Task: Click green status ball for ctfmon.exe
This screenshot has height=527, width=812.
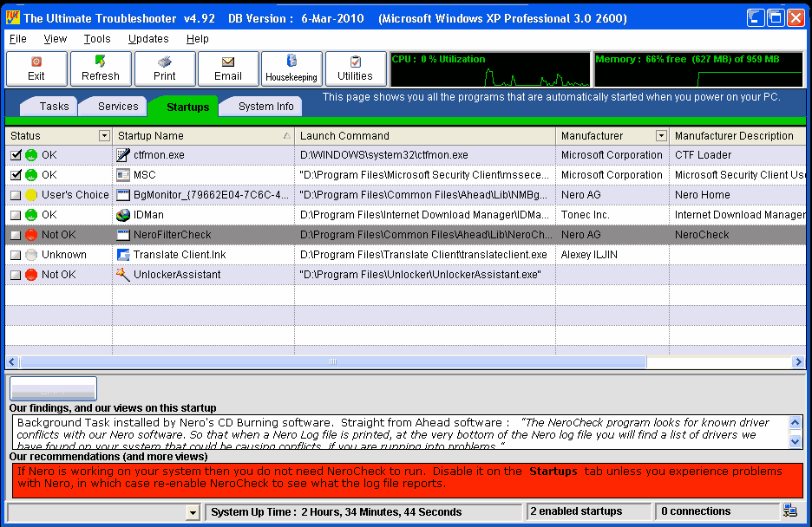Action: coord(31,155)
